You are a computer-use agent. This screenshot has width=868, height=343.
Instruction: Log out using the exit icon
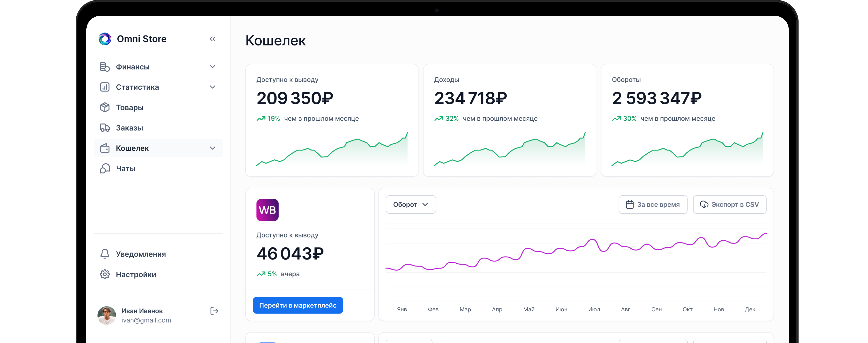pyautogui.click(x=214, y=311)
